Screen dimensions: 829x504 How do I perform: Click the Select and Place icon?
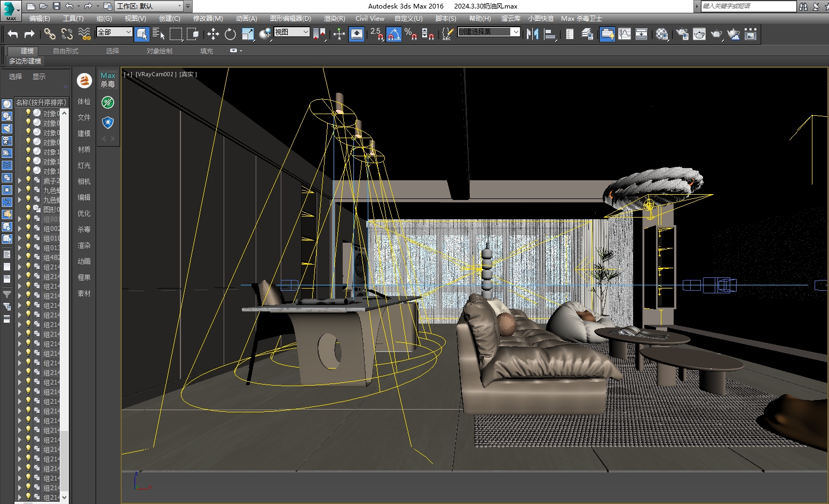pos(265,34)
